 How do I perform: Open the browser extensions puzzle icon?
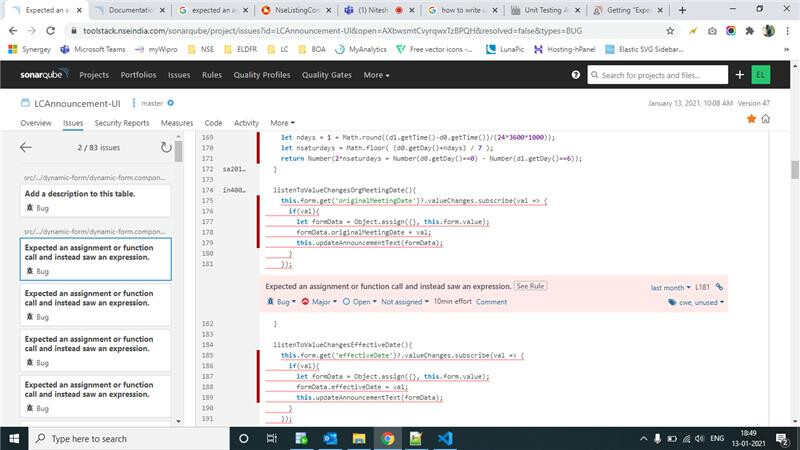tap(749, 31)
